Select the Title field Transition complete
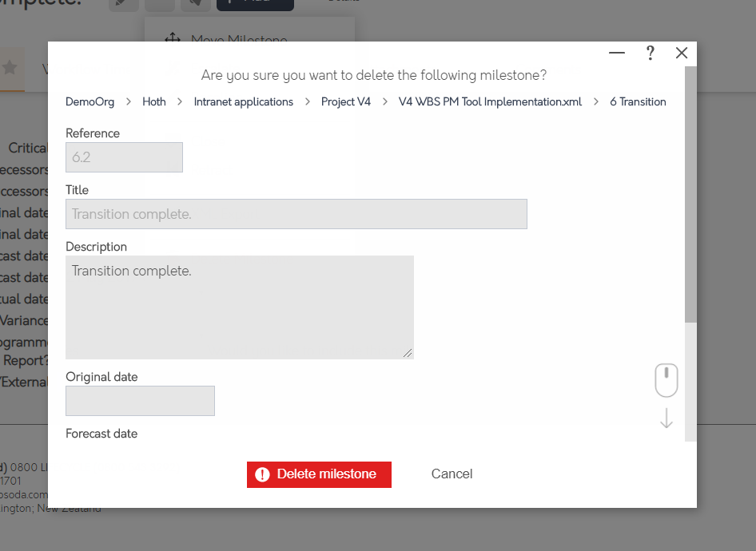Screen dimensions: 756x551 click(x=296, y=214)
